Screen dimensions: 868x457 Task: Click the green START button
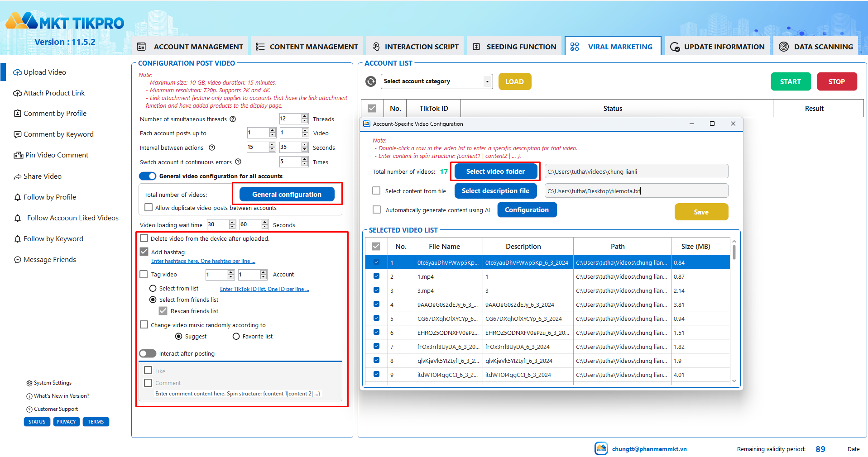(x=791, y=81)
